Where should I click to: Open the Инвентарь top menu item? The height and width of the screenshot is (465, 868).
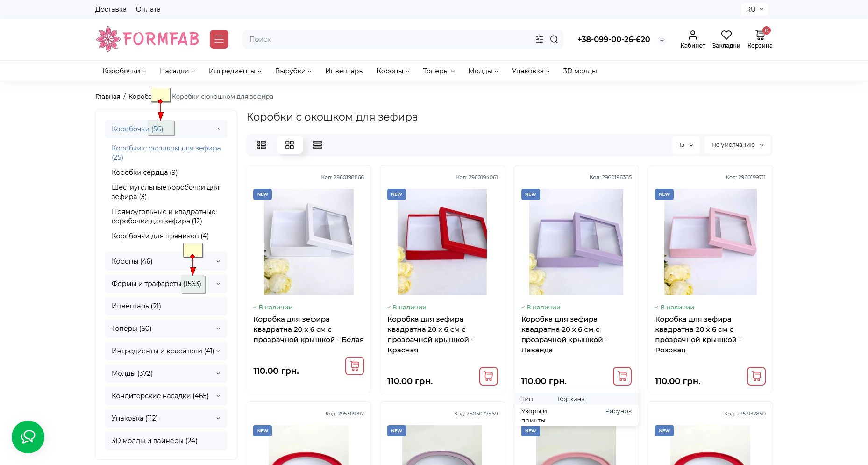pyautogui.click(x=344, y=71)
